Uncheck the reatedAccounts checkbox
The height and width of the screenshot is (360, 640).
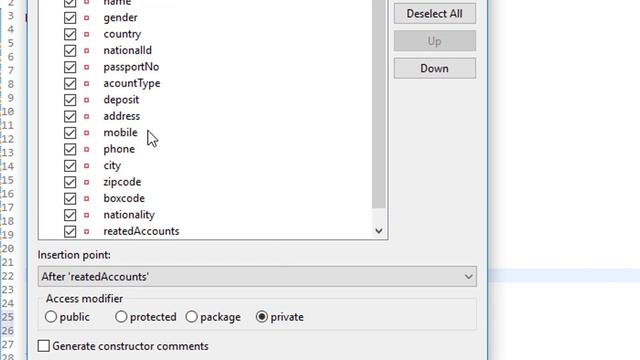pyautogui.click(x=70, y=231)
